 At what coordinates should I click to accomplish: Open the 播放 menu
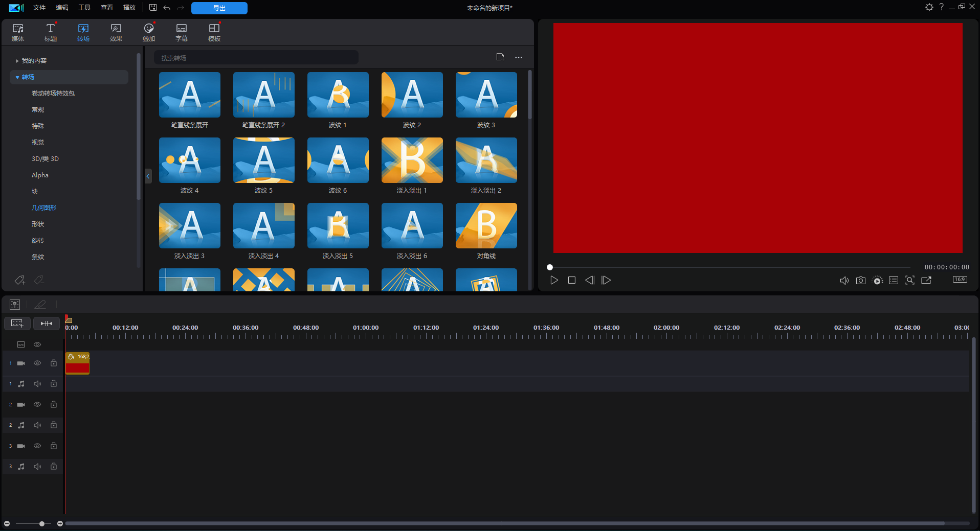tap(129, 8)
